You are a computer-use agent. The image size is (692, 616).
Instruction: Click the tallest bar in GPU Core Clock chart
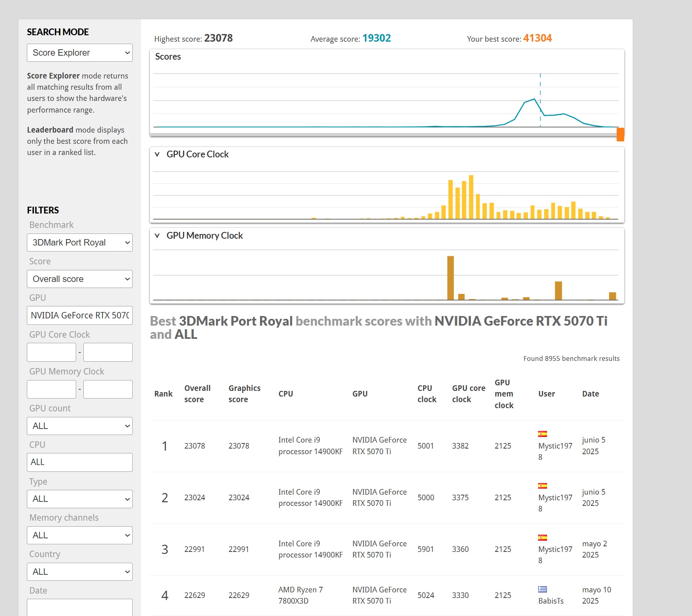point(471,197)
